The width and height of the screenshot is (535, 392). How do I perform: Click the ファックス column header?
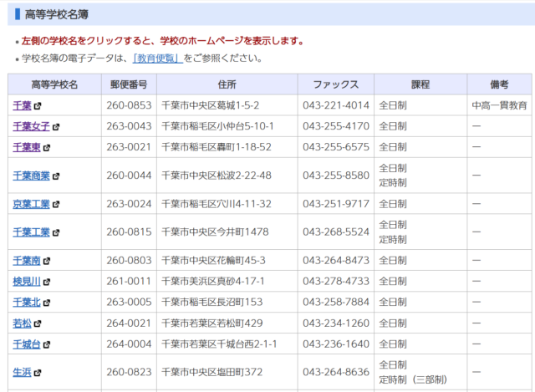click(x=336, y=84)
